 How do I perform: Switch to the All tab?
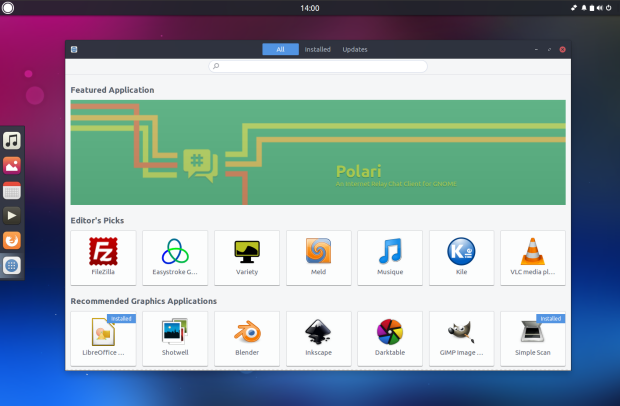[x=280, y=49]
